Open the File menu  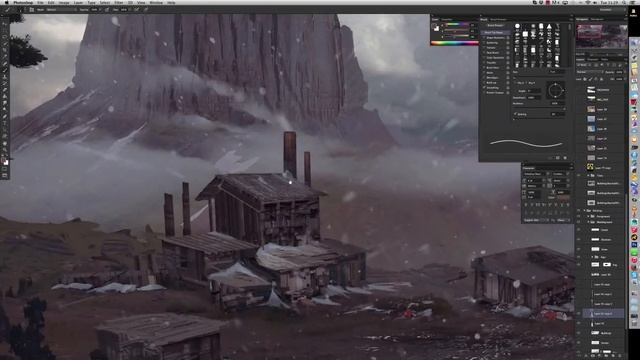click(40, 2)
